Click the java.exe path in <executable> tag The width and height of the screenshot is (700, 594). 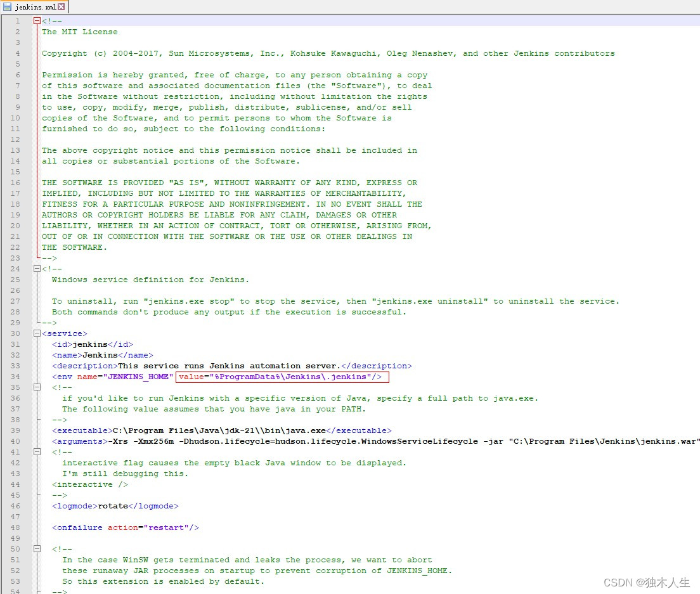click(219, 430)
